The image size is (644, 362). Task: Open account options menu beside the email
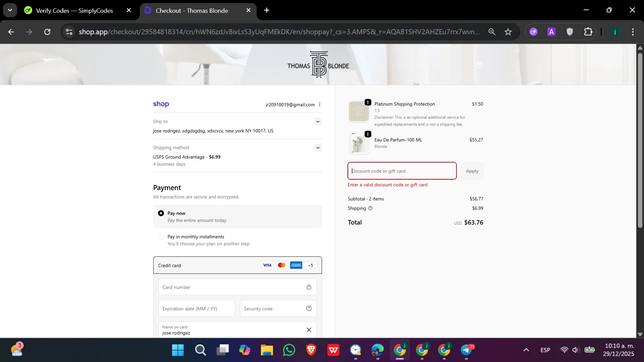(319, 104)
